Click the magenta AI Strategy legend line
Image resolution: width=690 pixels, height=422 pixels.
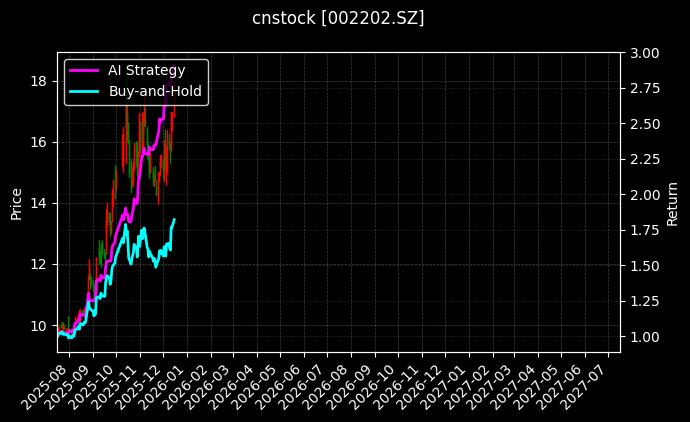coord(84,71)
